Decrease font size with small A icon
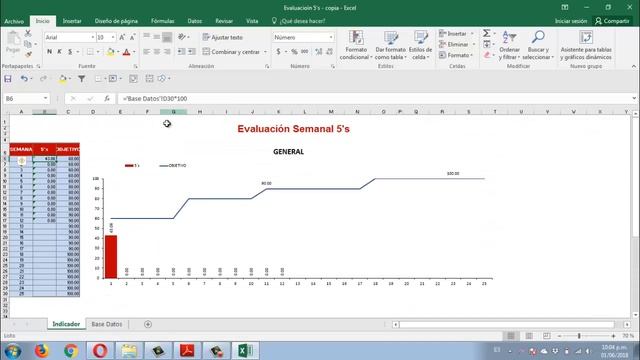Viewport: 640px width, 360px height. (x=132, y=37)
